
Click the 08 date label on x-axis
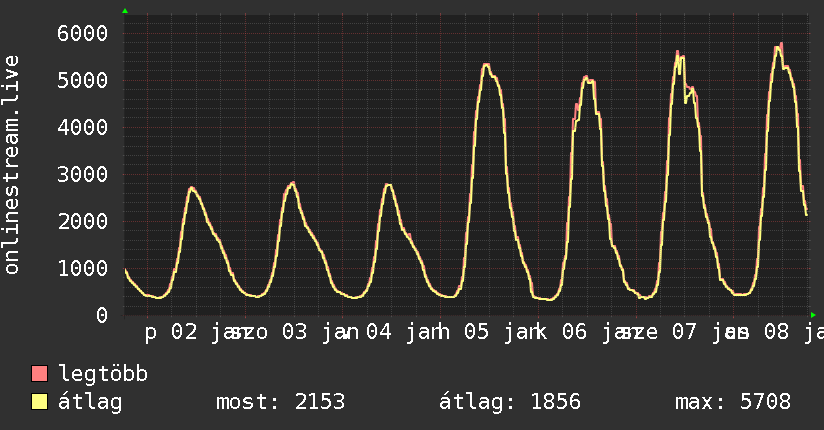(x=776, y=332)
